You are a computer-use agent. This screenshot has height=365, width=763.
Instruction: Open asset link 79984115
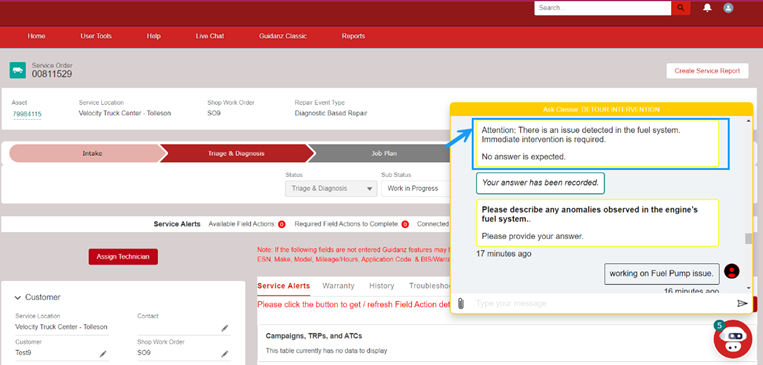tap(27, 114)
